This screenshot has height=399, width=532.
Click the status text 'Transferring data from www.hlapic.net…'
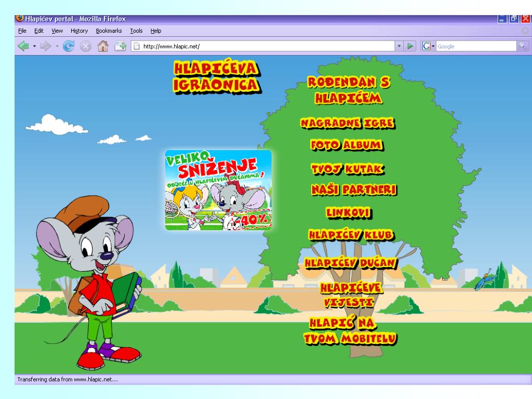coord(67,379)
